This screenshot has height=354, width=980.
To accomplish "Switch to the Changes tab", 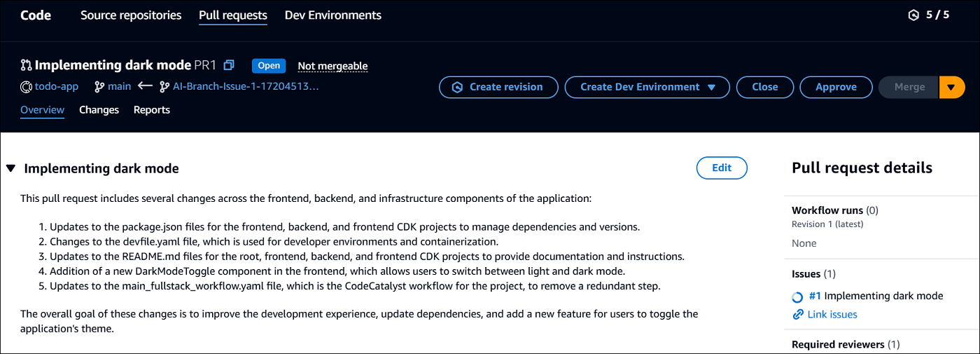I will (99, 110).
